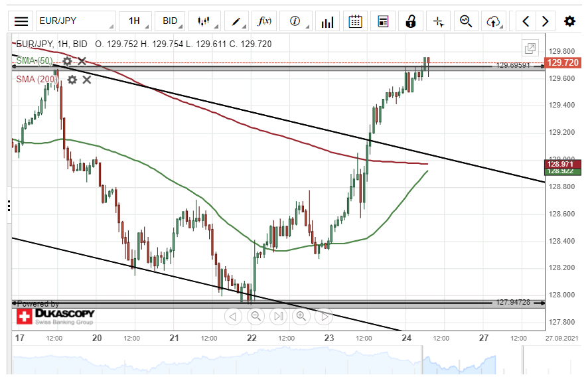Click the 27.09.2021 date label
This screenshot has height=379, width=588.
pos(561,338)
